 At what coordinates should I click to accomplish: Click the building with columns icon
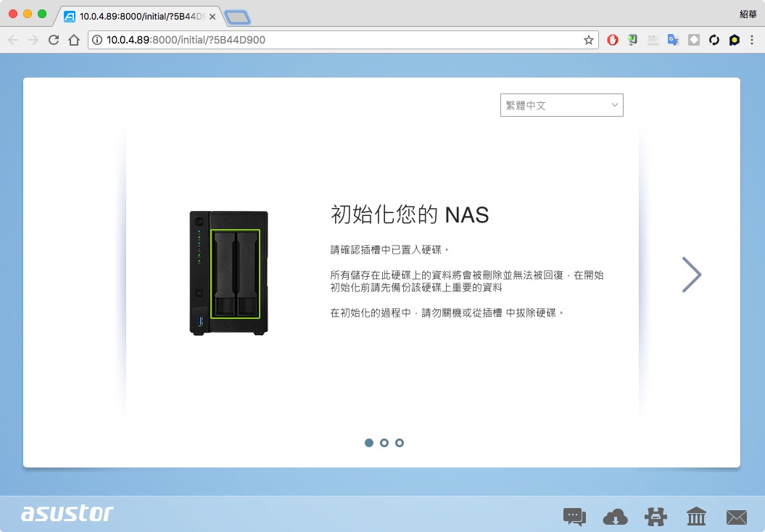[696, 516]
